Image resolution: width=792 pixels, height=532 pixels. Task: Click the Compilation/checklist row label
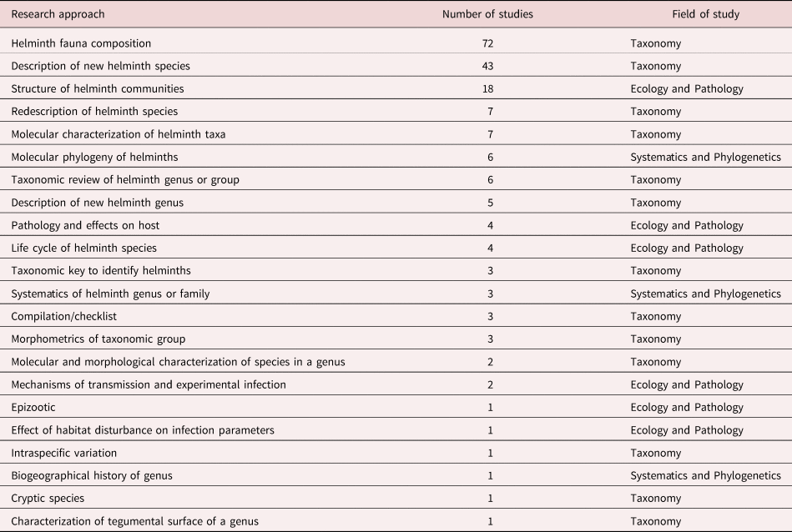coord(65,316)
